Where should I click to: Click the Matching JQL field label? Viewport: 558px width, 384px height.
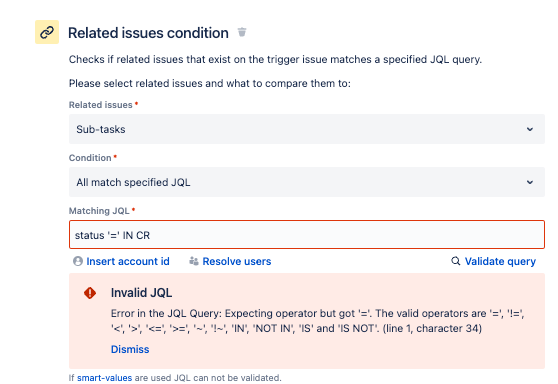click(x=99, y=211)
